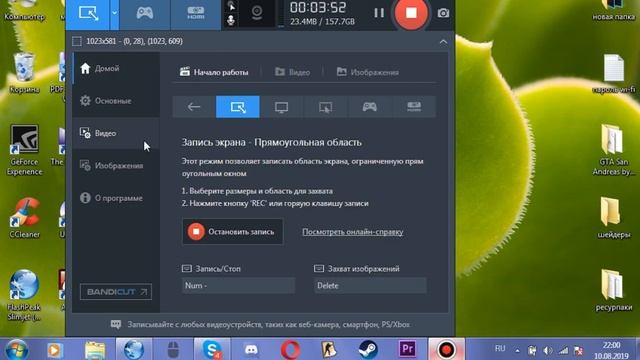
Task: Open CCleaner desktop shortcut
Action: pyautogui.click(x=24, y=218)
